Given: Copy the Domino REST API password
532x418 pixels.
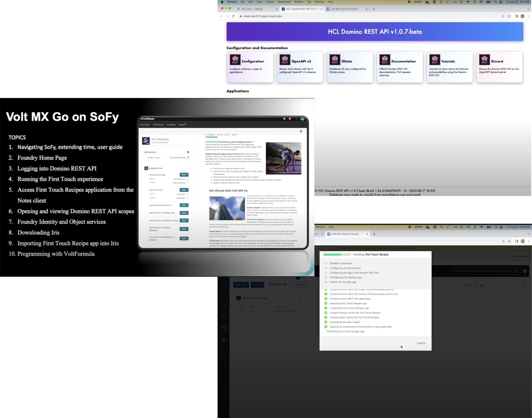Looking at the screenshot, I should [x=187, y=198].
